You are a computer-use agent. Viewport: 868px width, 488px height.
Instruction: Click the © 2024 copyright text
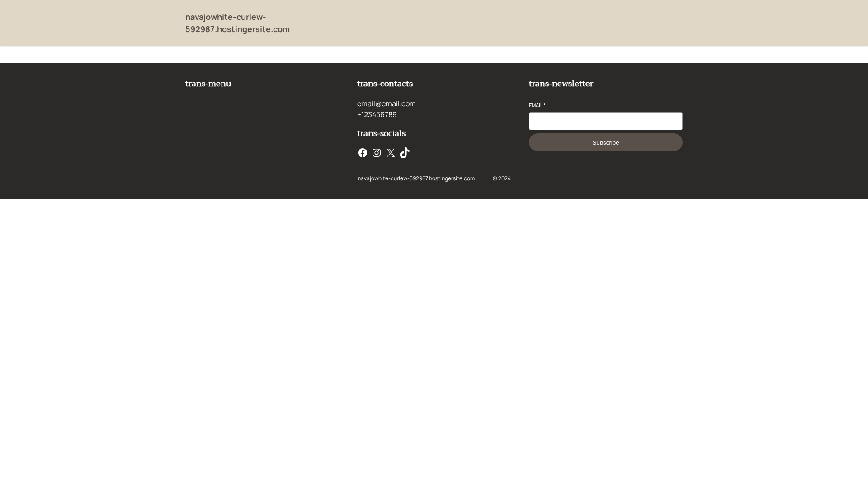point(501,178)
